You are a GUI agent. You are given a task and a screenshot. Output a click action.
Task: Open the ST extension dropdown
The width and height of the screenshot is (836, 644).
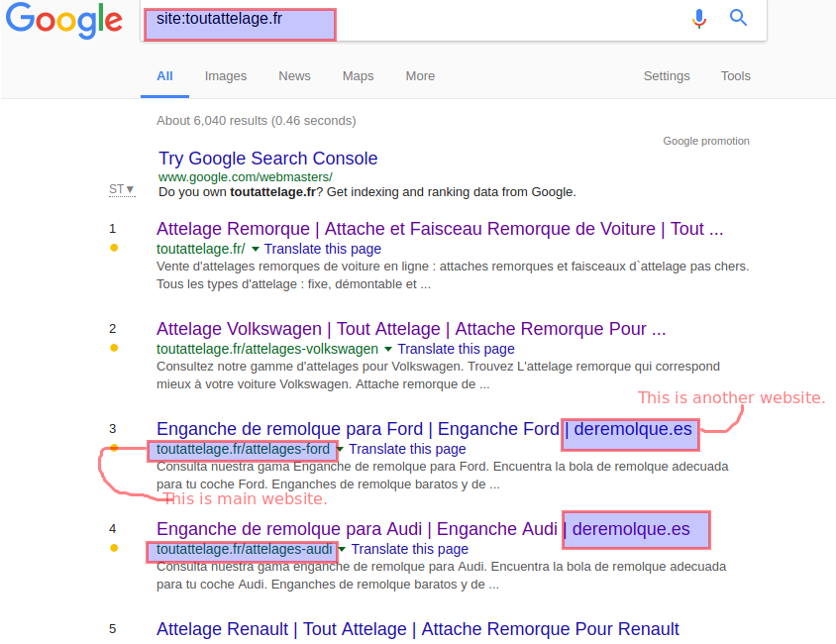click(x=122, y=189)
